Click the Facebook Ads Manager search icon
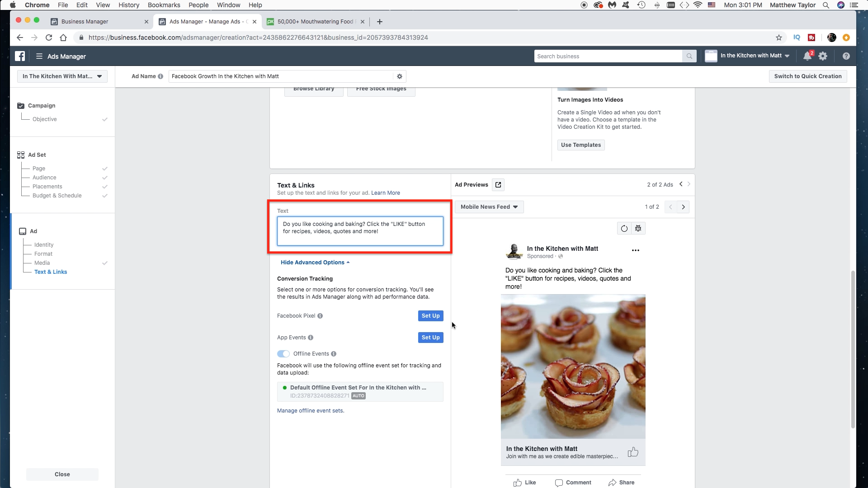Screen dimensions: 868x488 [689, 56]
